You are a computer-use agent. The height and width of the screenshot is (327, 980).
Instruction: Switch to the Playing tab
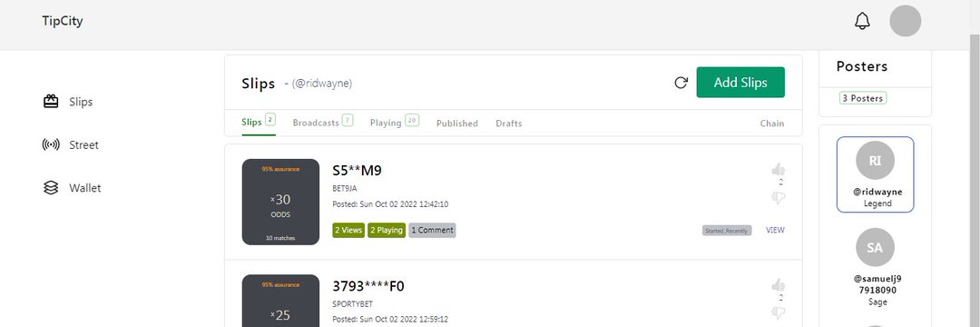(x=395, y=123)
